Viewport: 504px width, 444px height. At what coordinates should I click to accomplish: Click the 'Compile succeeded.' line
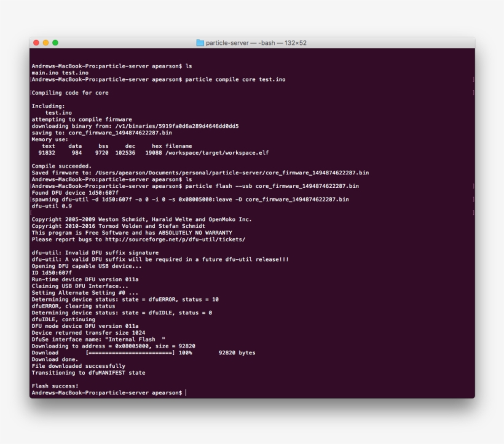pos(61,166)
